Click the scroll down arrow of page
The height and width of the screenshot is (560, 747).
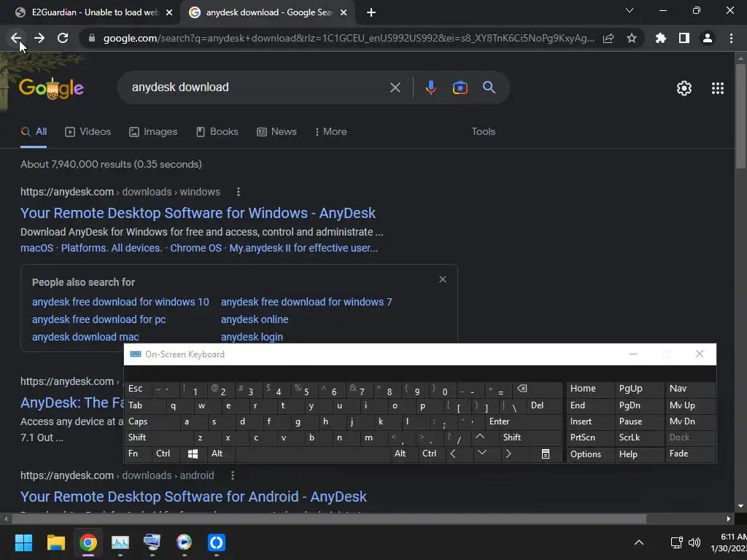(740, 507)
